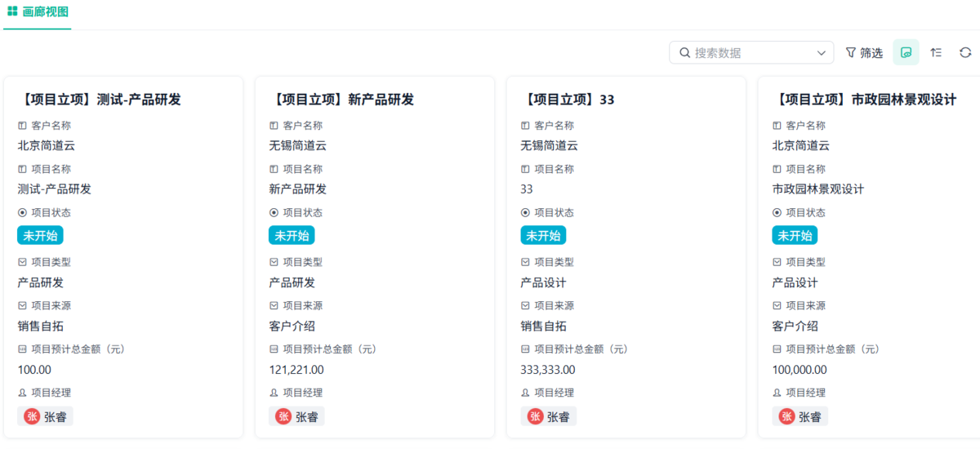The height and width of the screenshot is (449, 980).
Task: Click 张睿 avatar on 测试-产品研发 card
Action: pyautogui.click(x=33, y=416)
